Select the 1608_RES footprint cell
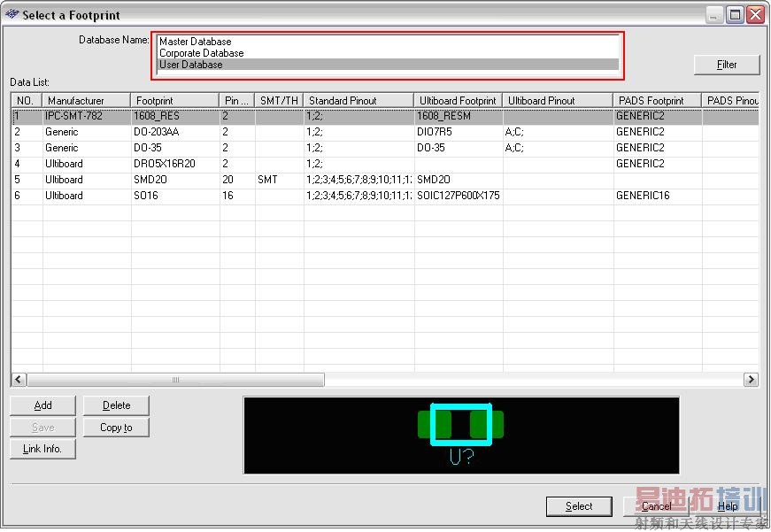The image size is (771, 532). pos(175,117)
